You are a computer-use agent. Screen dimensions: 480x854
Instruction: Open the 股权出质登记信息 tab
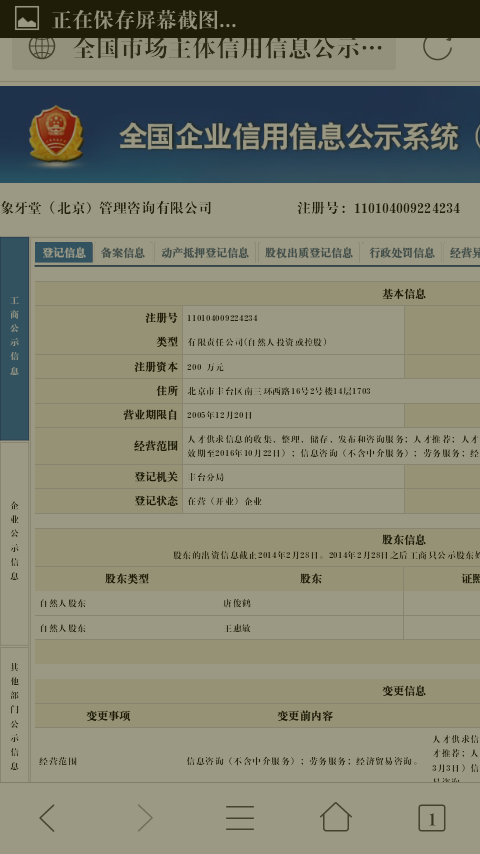(x=308, y=253)
